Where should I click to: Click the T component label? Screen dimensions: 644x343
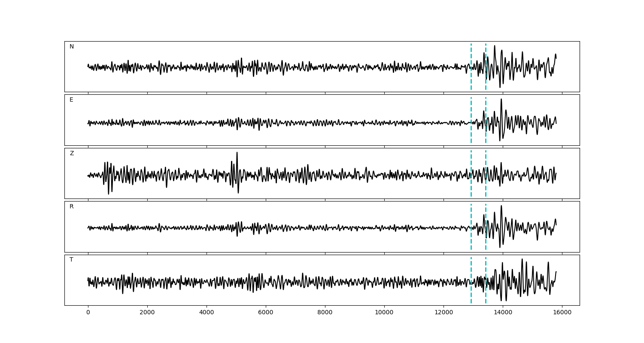click(71, 260)
